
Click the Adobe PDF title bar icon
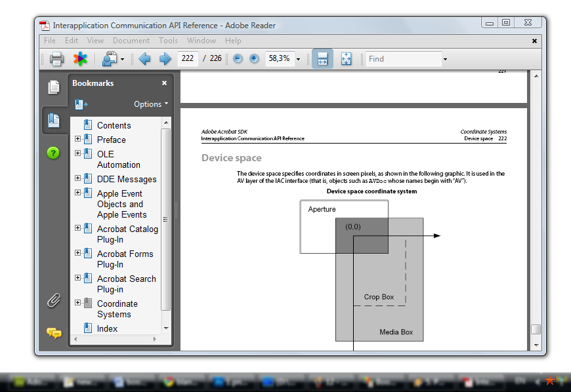pyautogui.click(x=45, y=26)
